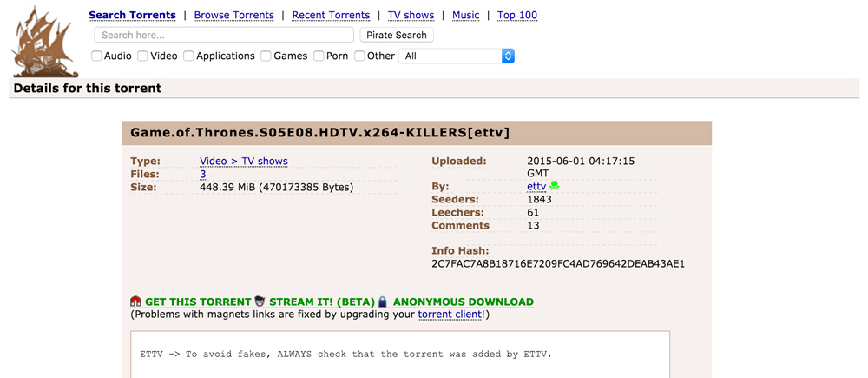Toggle the Porn checkbox
Image resolution: width=868 pixels, height=378 pixels.
tap(319, 56)
